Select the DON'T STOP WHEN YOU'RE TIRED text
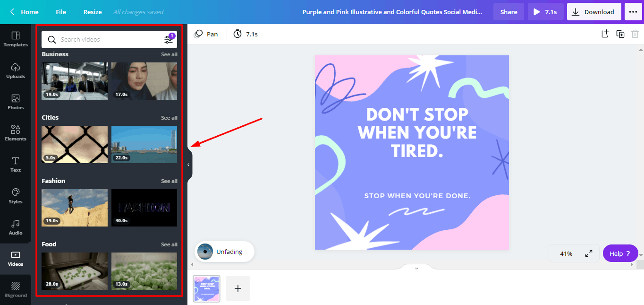The height and width of the screenshot is (305, 644). 417,132
